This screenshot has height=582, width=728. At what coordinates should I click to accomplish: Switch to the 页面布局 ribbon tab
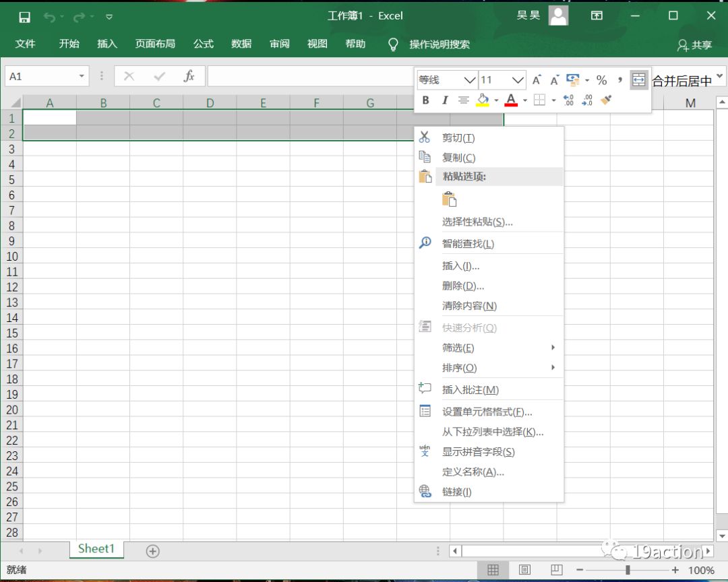(x=155, y=44)
